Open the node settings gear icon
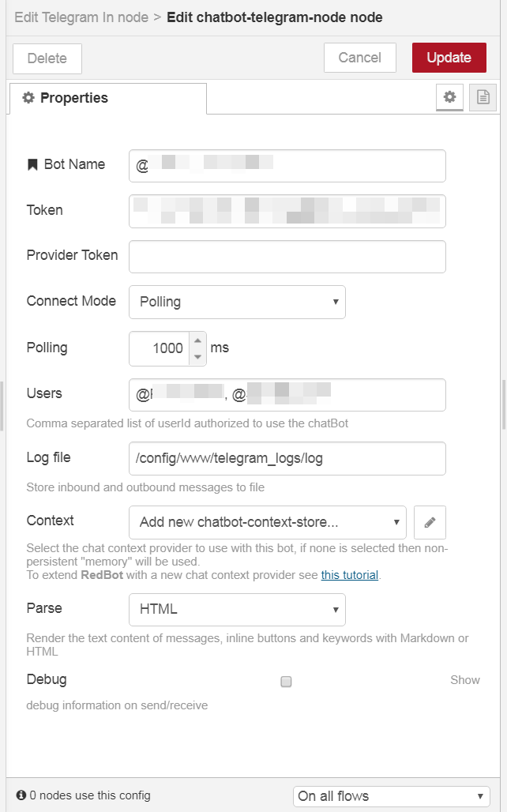 449,97
